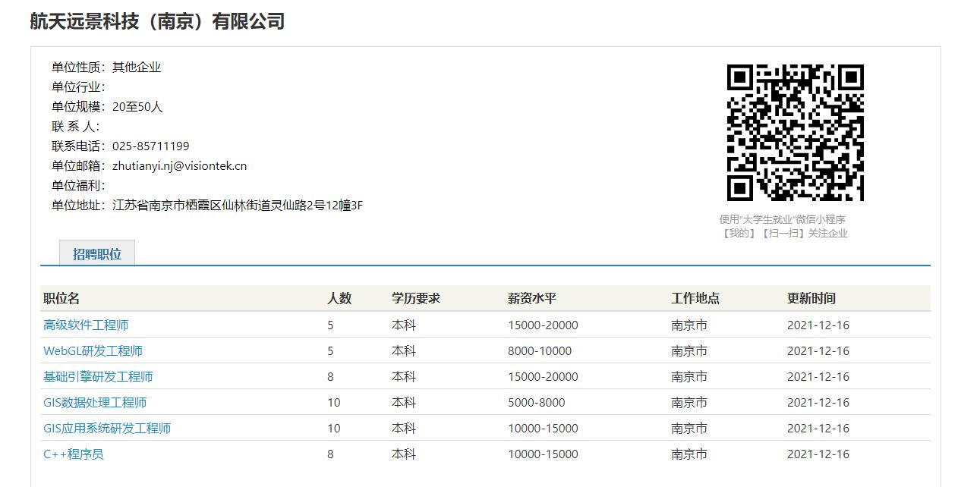Click the C++程序员 job link
Image resolution: width=980 pixels, height=487 pixels.
[x=73, y=454]
